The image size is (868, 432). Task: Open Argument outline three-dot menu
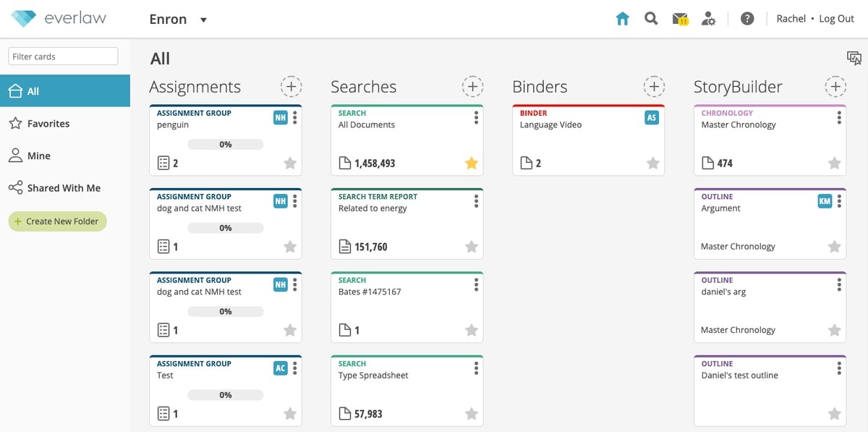coord(839,201)
